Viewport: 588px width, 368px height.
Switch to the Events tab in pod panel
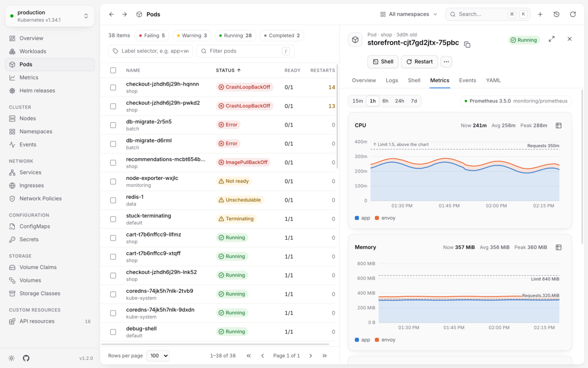[x=468, y=81]
